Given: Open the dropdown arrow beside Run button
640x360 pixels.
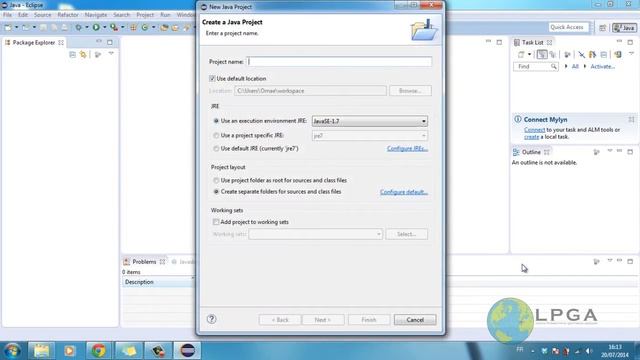Looking at the screenshot, I should click(104, 27).
